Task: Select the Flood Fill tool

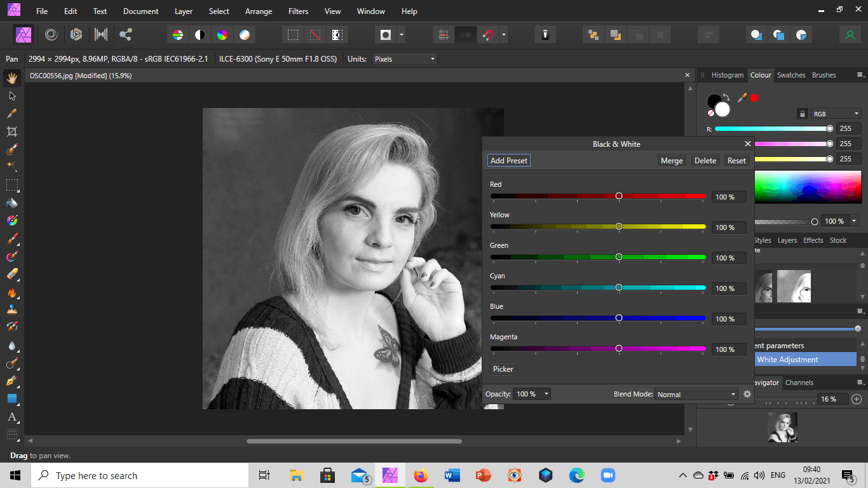Action: point(11,203)
